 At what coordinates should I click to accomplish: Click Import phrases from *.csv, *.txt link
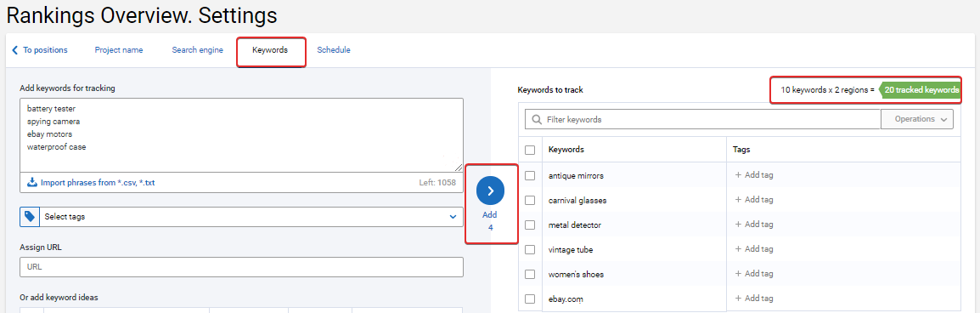click(x=98, y=183)
